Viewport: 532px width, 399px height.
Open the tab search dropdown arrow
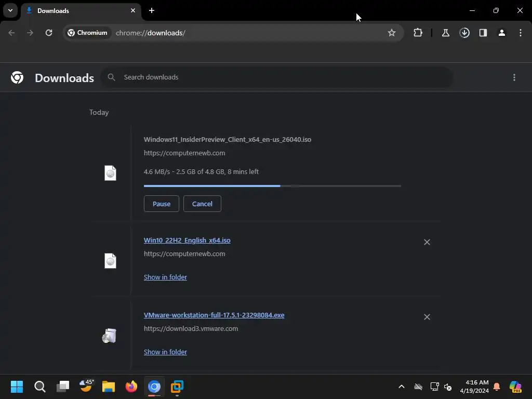[x=10, y=10]
